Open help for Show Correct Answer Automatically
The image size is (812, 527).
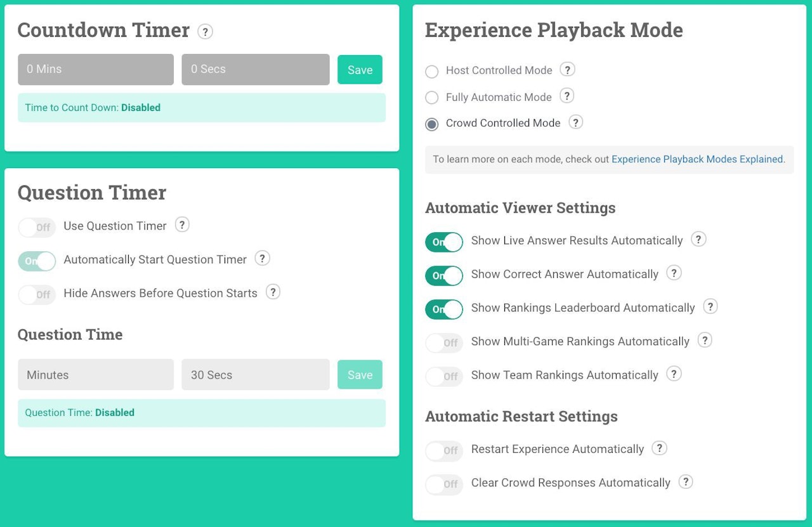(674, 273)
